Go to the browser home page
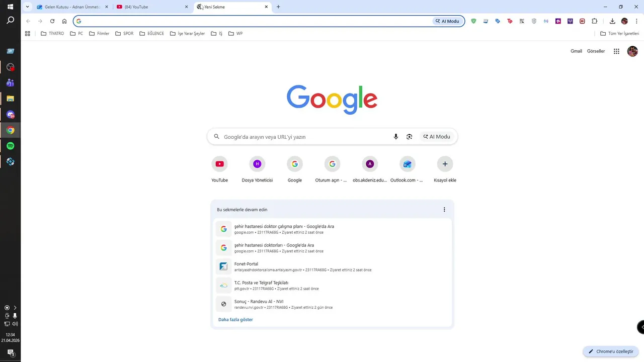644x362 pixels. click(x=64, y=21)
